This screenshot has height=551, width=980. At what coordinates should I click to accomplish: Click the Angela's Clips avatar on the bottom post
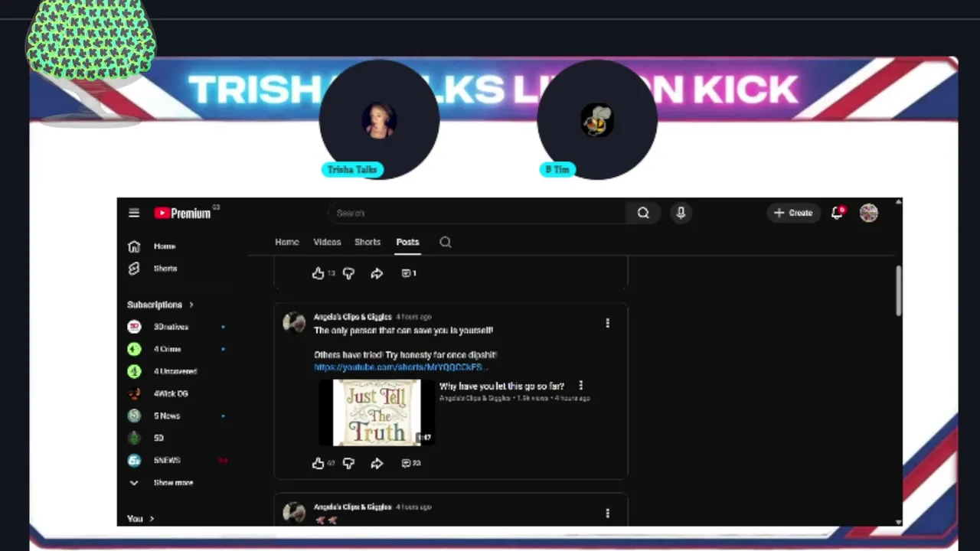294,513
